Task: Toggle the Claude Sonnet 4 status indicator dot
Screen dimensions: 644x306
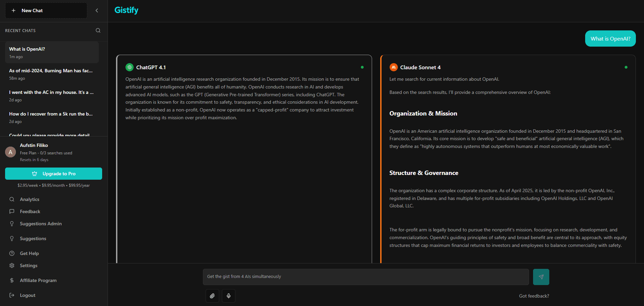Action: click(626, 68)
